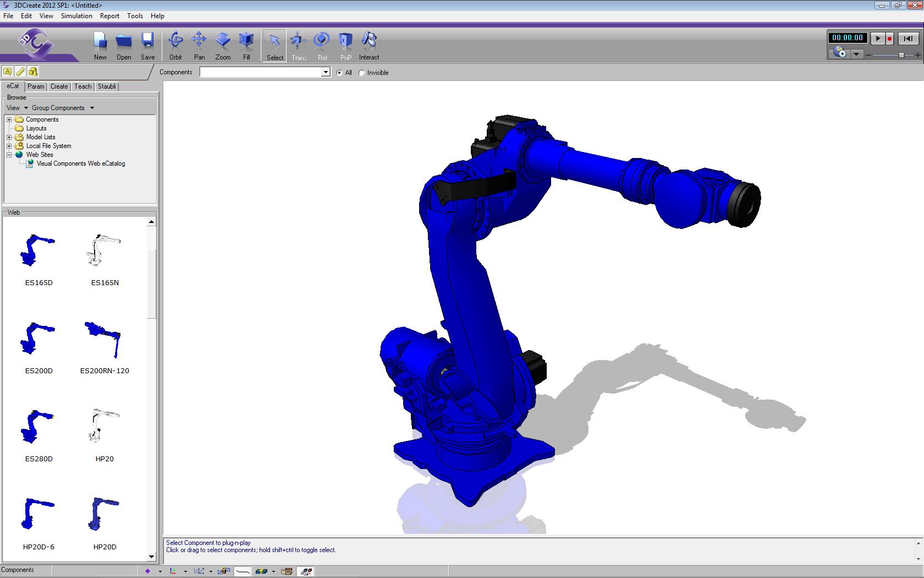This screenshot has height=578, width=924.
Task: Open dropdown arrow beside coordinate axes icon
Action: click(185, 571)
